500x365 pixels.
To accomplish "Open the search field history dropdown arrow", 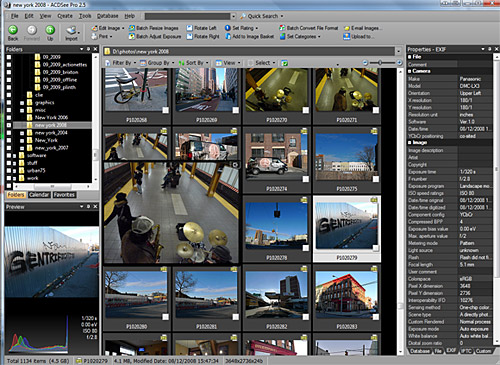I will click(234, 16).
